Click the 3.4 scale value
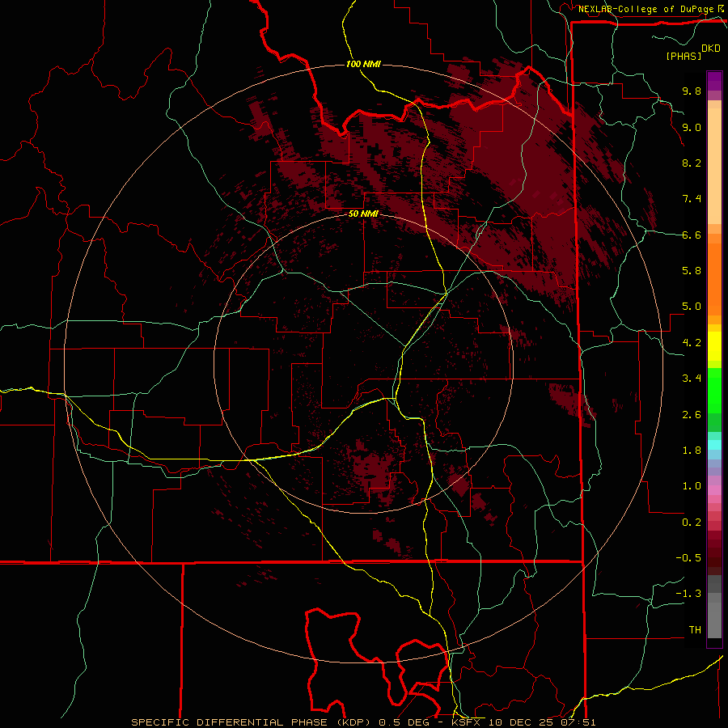728x728 pixels. coord(692,379)
